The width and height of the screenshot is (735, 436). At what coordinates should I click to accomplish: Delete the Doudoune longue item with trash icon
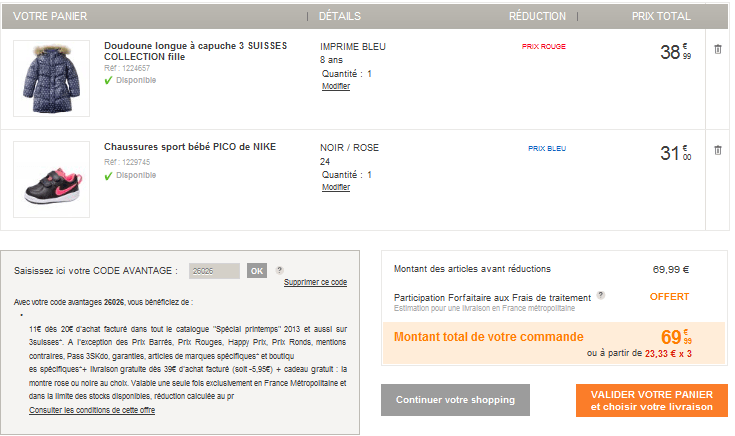click(x=718, y=49)
